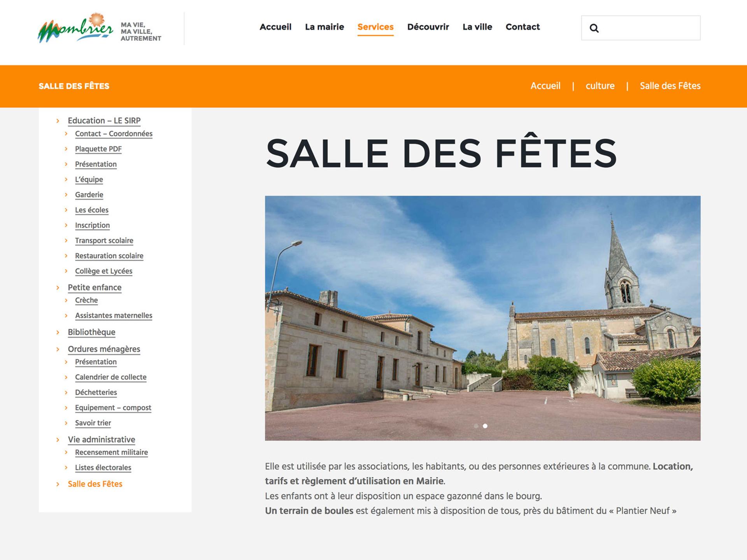Open Restauration scolaire page
Image resolution: width=747 pixels, height=560 pixels.
click(x=109, y=256)
